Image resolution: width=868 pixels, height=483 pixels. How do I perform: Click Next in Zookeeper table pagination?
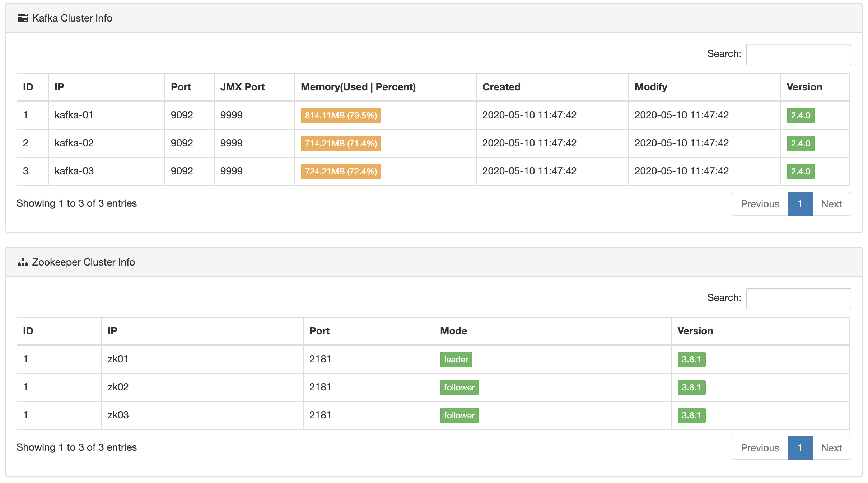[x=831, y=448]
